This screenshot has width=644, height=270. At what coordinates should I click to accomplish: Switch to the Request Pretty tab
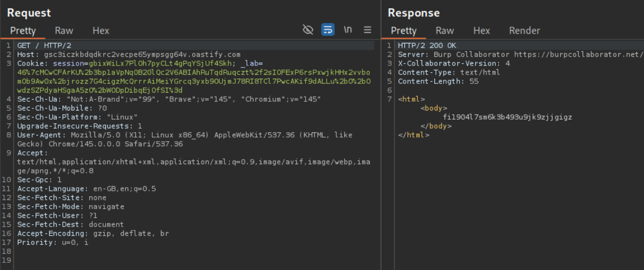click(x=23, y=31)
